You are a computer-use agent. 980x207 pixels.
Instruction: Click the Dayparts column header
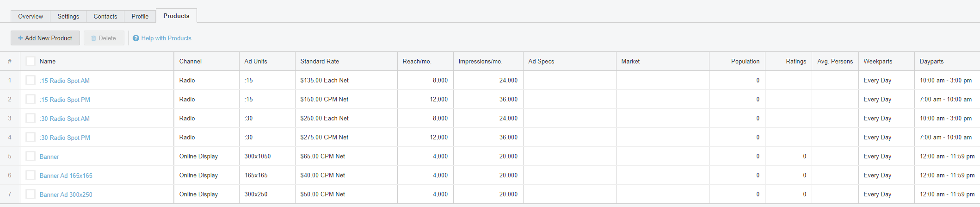coord(931,61)
